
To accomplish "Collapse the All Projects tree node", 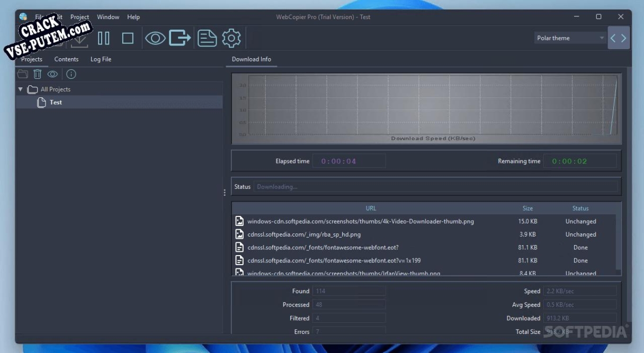I will (x=20, y=89).
